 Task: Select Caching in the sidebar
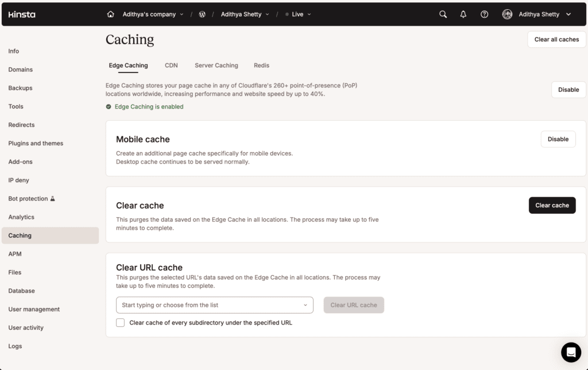click(51, 236)
